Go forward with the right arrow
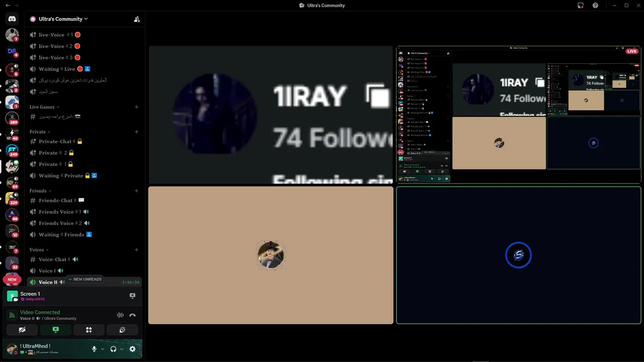 click(17, 6)
